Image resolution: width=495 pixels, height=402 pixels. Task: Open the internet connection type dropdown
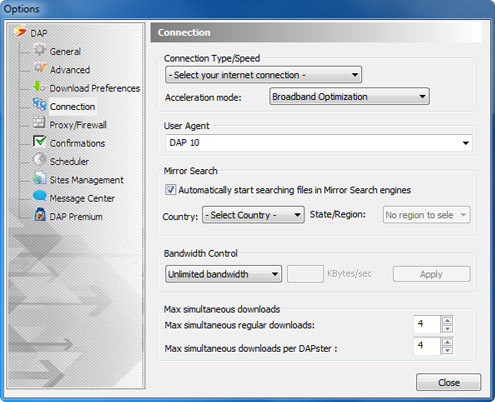pos(263,75)
